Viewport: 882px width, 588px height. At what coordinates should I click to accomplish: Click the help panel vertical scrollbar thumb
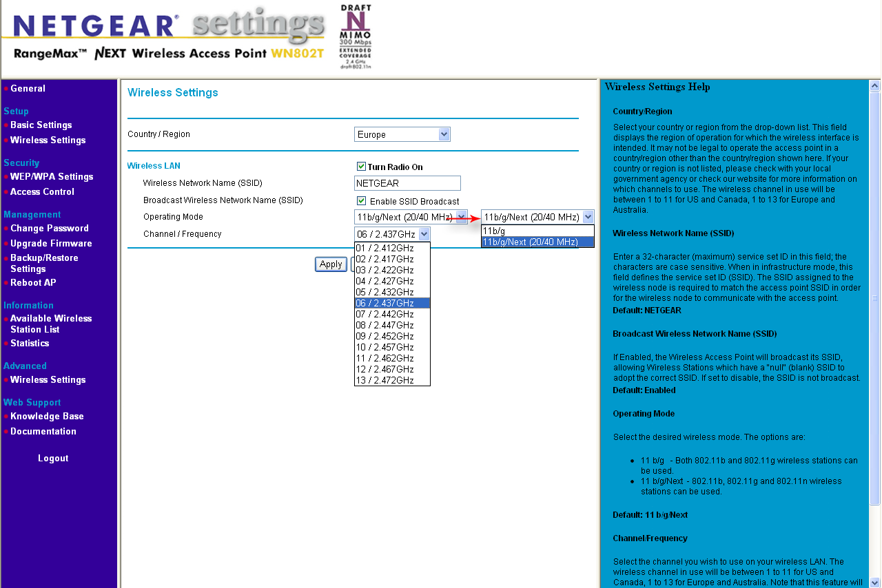tap(875, 299)
